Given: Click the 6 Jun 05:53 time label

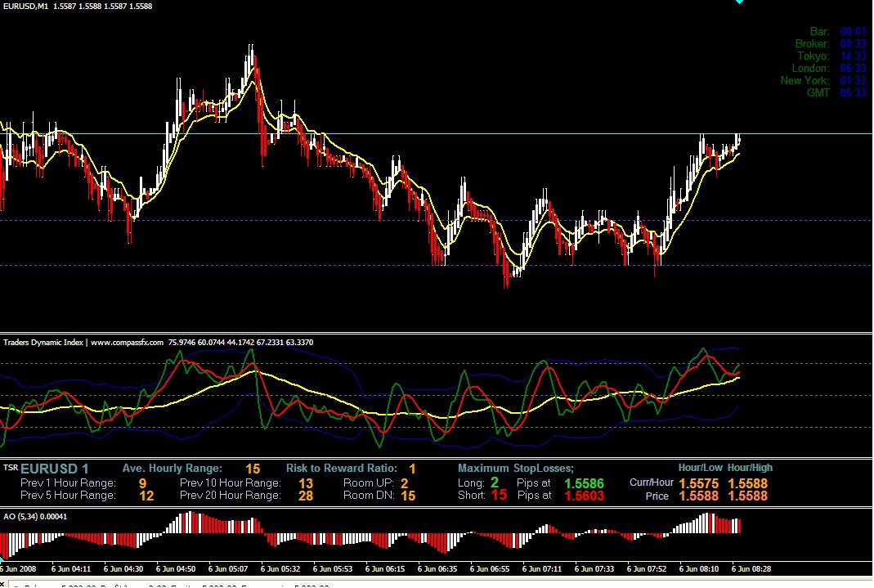Looking at the screenshot, I should coord(333,569).
